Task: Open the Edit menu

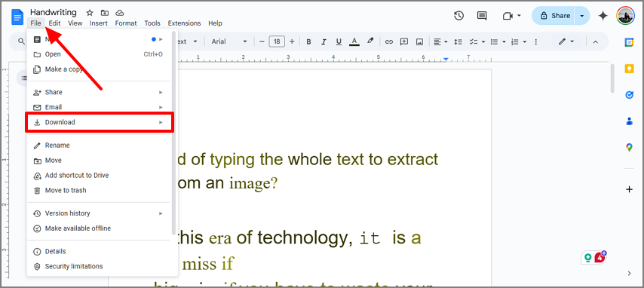Action: pyautogui.click(x=54, y=23)
